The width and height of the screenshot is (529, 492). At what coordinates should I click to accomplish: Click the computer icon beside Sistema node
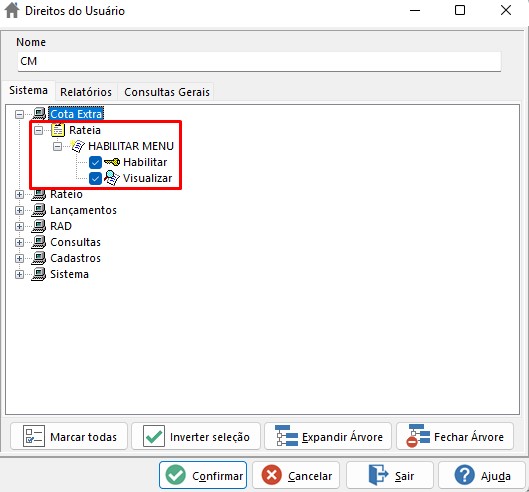pos(39,274)
